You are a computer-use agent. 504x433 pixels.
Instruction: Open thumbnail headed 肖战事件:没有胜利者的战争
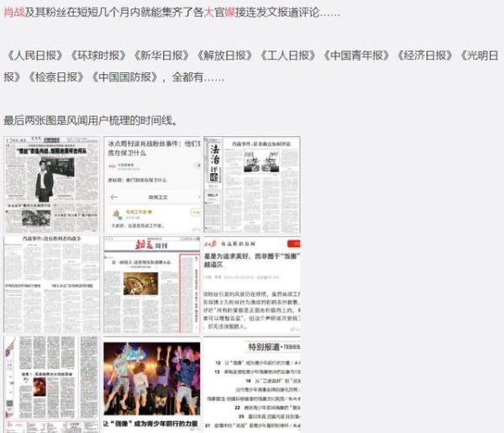(52, 285)
